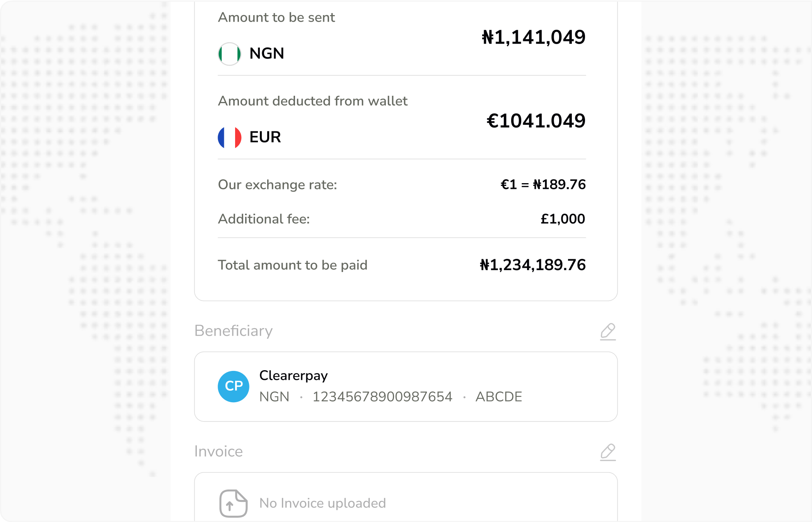Click the ₦1,141,049 amount to be sent

tap(534, 37)
